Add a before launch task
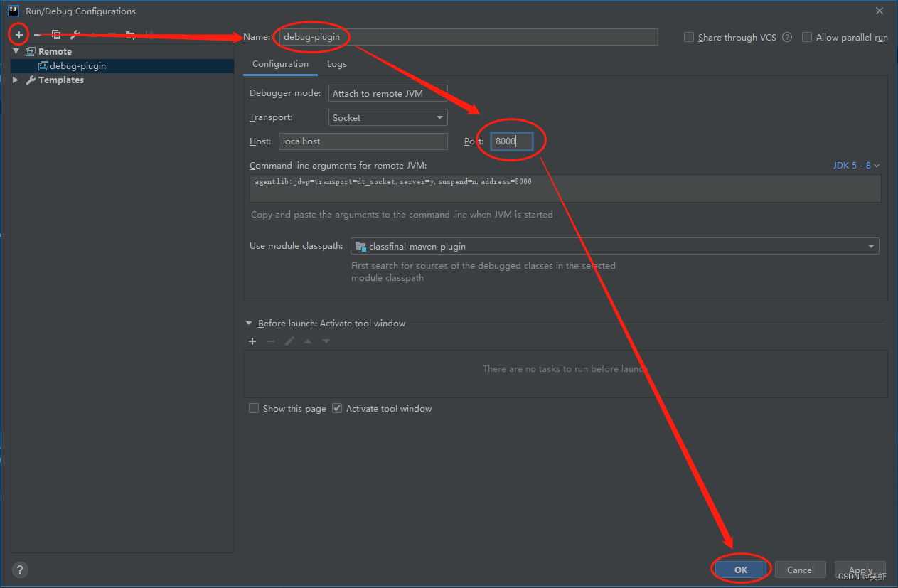 tap(252, 341)
